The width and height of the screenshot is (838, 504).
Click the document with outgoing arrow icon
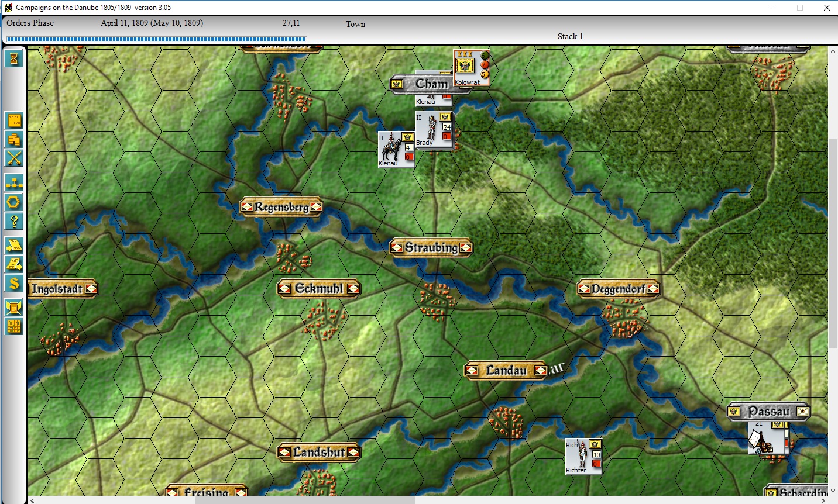[x=14, y=264]
